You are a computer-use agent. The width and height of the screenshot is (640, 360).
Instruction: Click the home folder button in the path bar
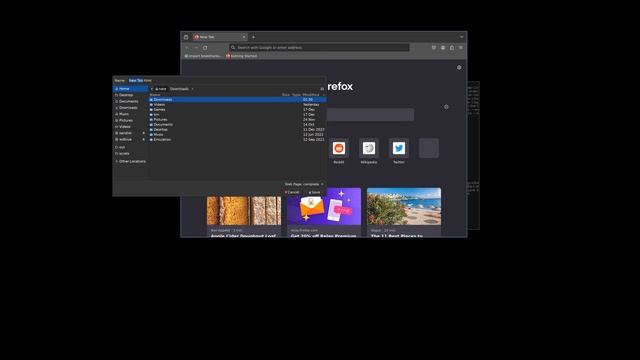coord(161,89)
